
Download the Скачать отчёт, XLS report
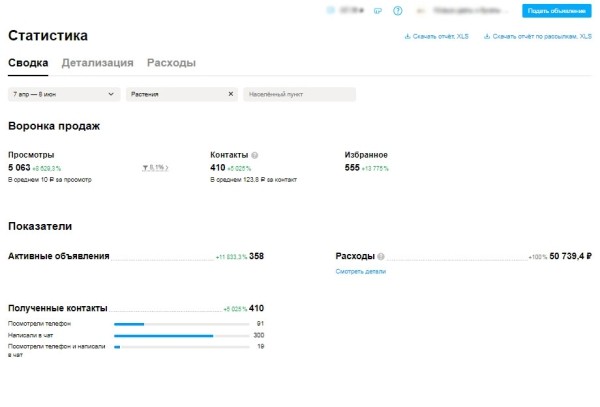click(x=435, y=37)
